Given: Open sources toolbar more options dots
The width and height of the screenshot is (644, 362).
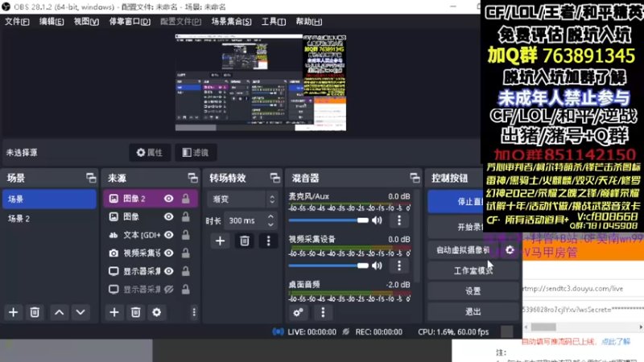Looking at the screenshot, I should (194, 312).
